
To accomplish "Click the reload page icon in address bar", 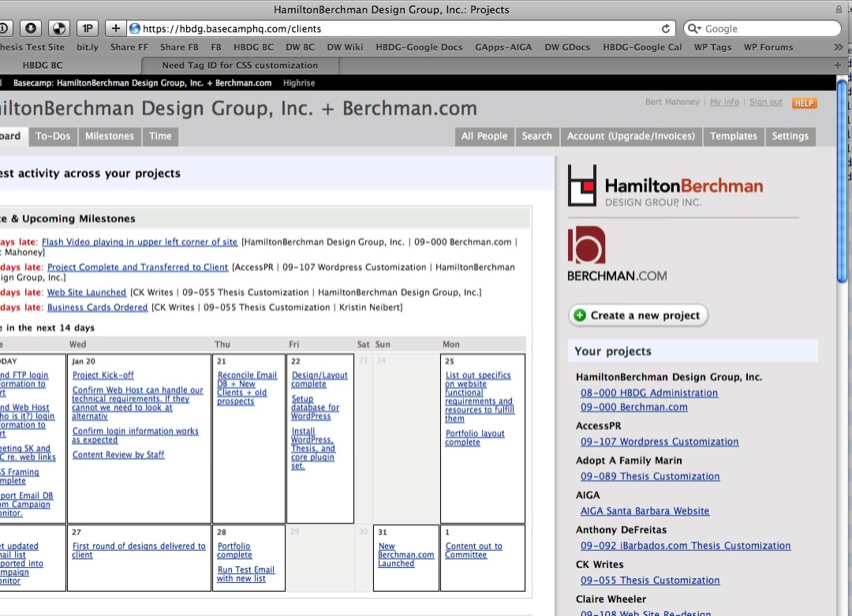I will (666, 29).
